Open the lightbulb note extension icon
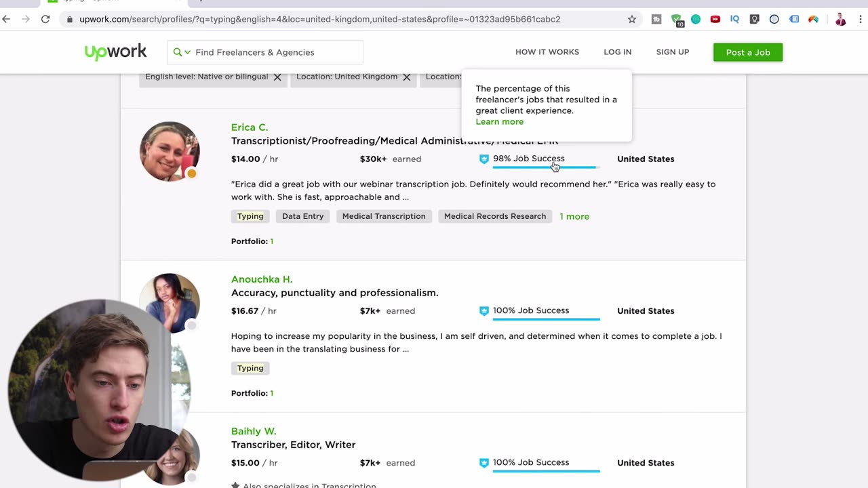Viewport: 868px width, 488px height. pos(754,19)
